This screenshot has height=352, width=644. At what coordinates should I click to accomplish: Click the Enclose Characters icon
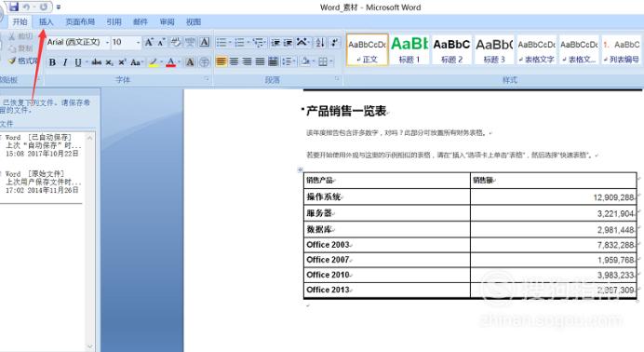[x=204, y=62]
